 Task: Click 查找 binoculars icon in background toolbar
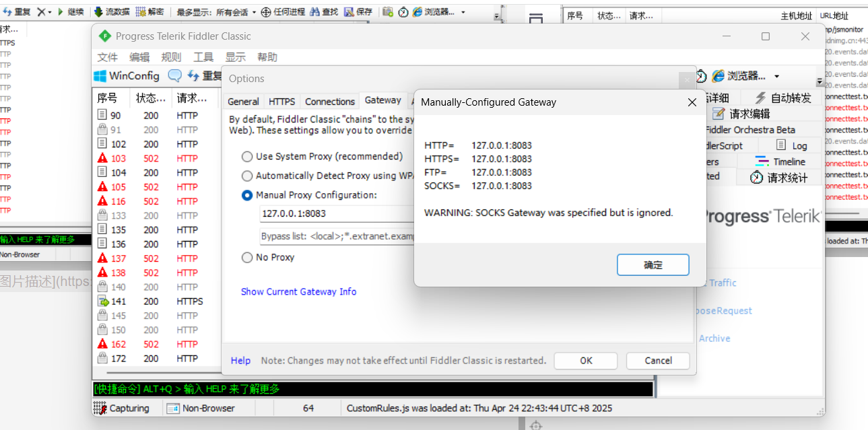314,11
